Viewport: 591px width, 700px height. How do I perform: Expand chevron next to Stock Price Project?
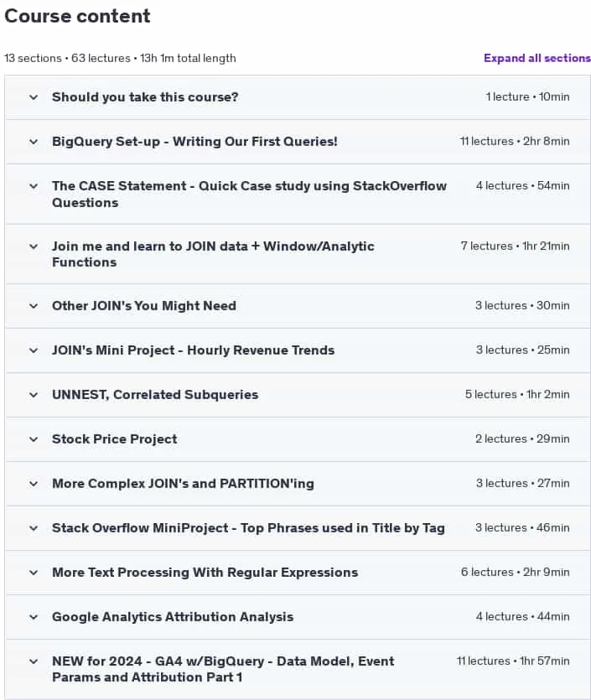click(34, 439)
